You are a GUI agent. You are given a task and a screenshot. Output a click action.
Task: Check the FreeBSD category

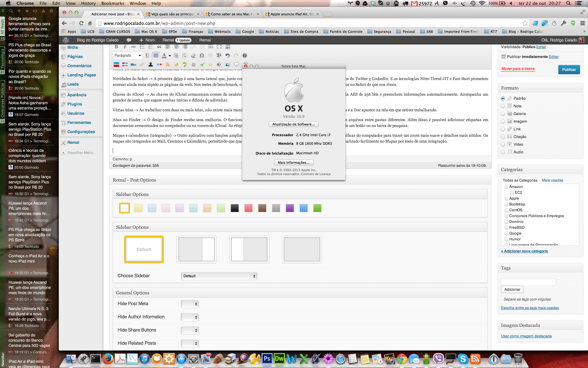click(507, 228)
